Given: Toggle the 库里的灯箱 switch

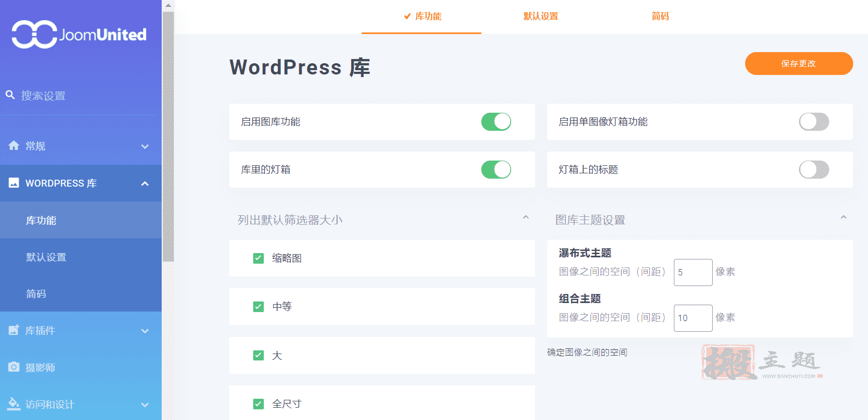Looking at the screenshot, I should pyautogui.click(x=496, y=170).
